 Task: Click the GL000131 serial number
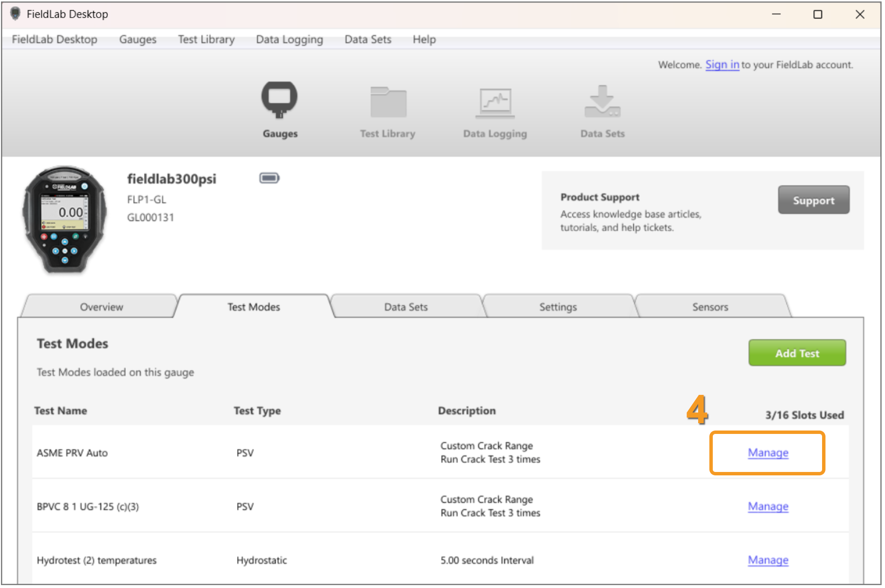tap(150, 217)
